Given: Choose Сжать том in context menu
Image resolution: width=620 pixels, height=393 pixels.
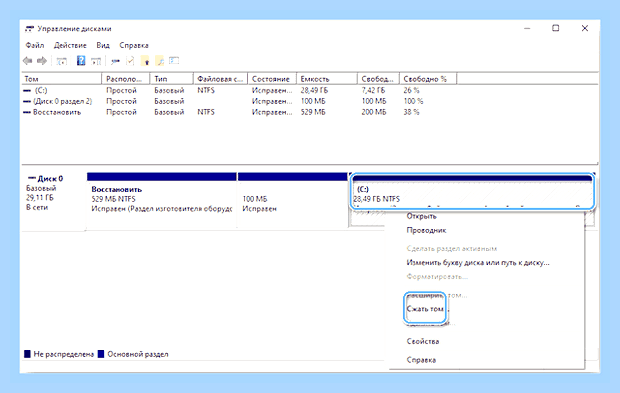Looking at the screenshot, I should tap(425, 309).
